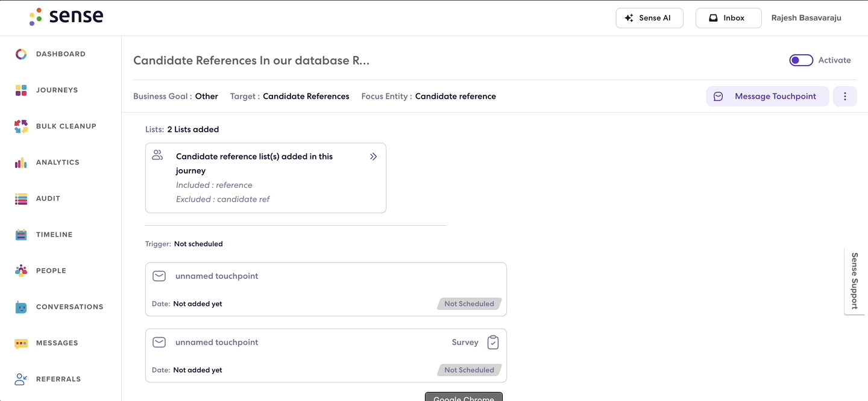Toggle the Activate journey switch

click(x=801, y=60)
